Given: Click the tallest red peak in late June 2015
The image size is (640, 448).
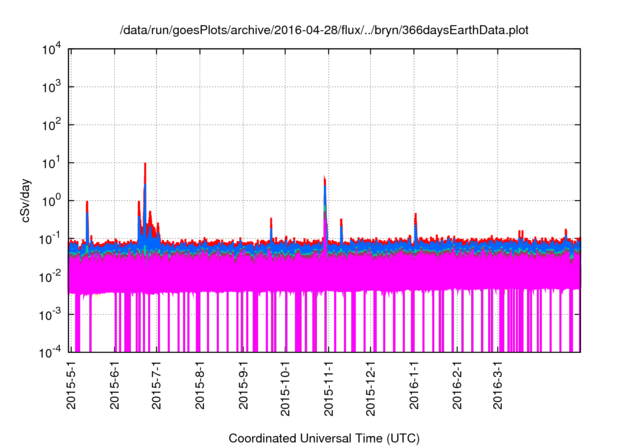Looking at the screenshot, I should 145,173.
